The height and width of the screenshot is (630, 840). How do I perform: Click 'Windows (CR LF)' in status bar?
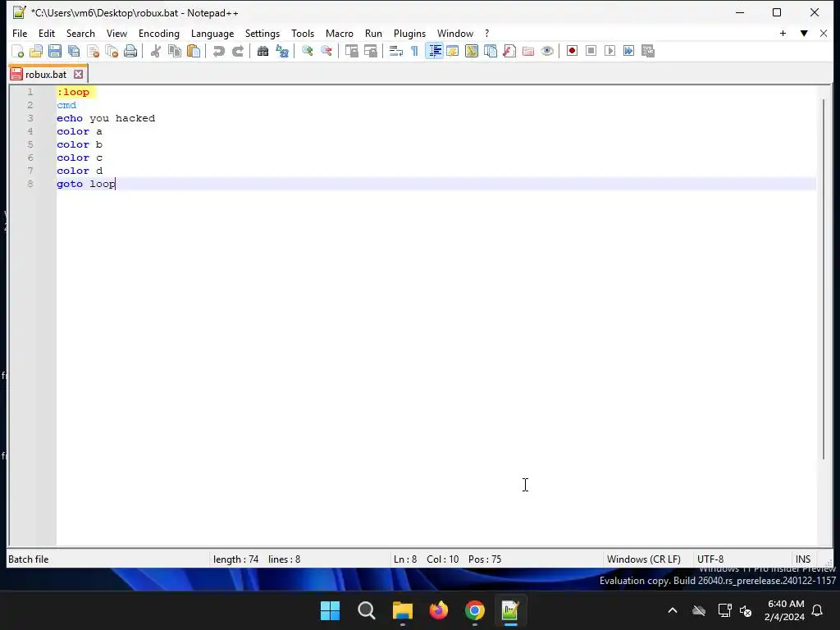pos(644,559)
